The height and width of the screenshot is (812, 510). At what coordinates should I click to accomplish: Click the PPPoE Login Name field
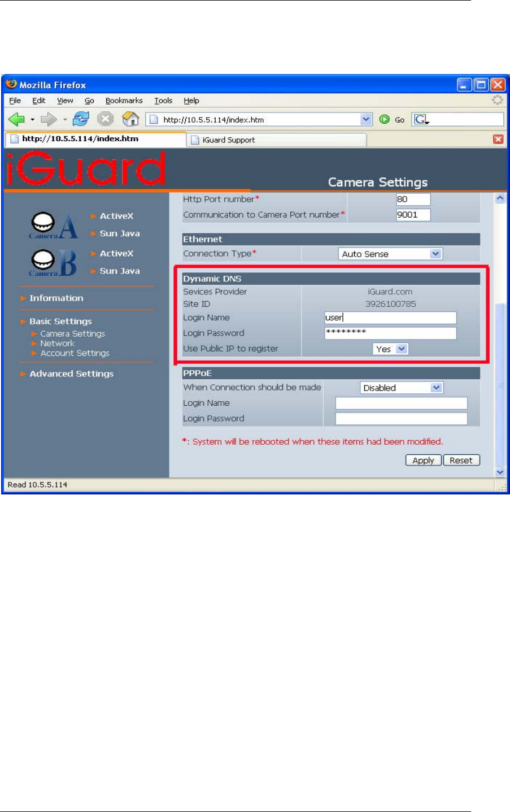tap(402, 403)
